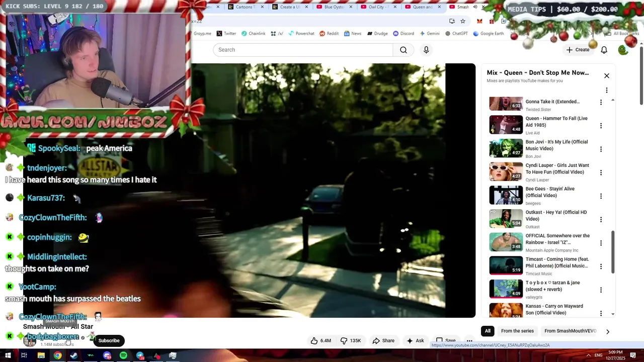This screenshot has width=644, height=362.
Task: Open options for Bee Gees Stayin' Alive
Action: (x=601, y=196)
